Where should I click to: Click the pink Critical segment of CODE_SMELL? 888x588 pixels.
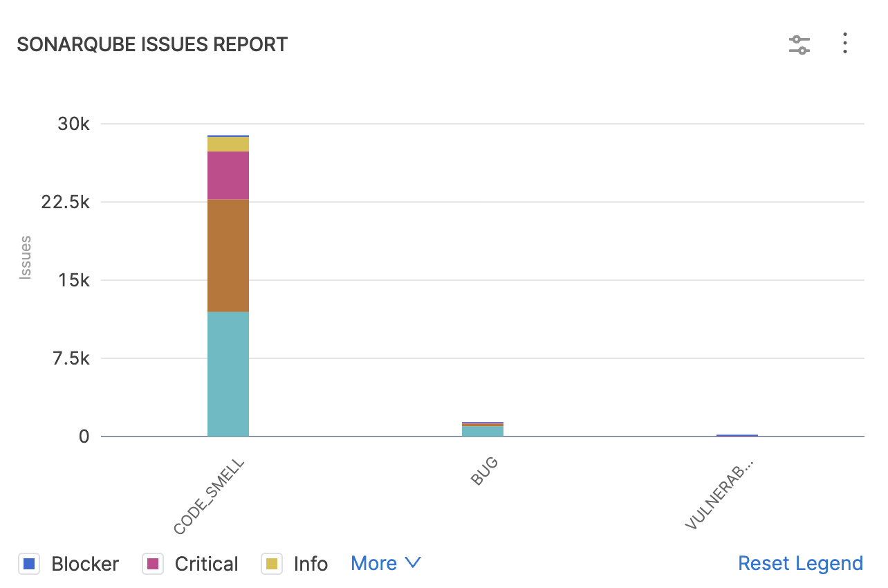(x=228, y=175)
